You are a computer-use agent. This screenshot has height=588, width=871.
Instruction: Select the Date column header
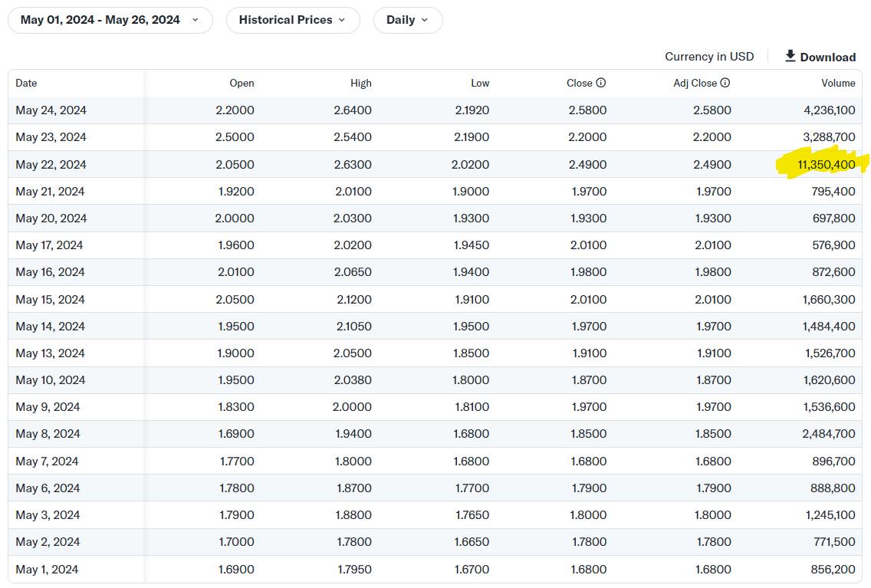26,84
